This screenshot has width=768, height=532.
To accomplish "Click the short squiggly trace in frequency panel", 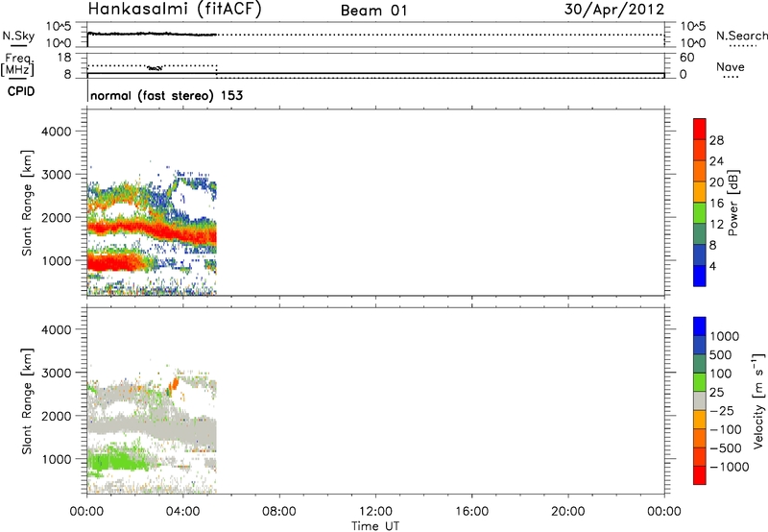I will [x=155, y=68].
